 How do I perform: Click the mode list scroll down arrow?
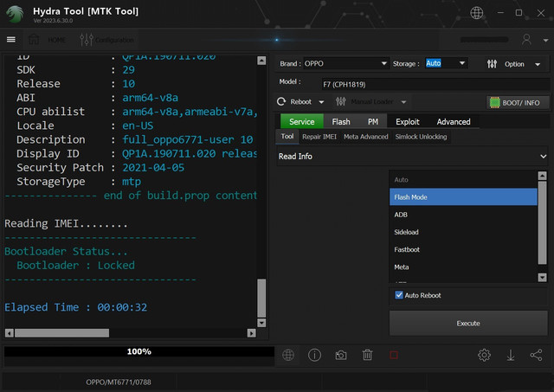pyautogui.click(x=543, y=277)
